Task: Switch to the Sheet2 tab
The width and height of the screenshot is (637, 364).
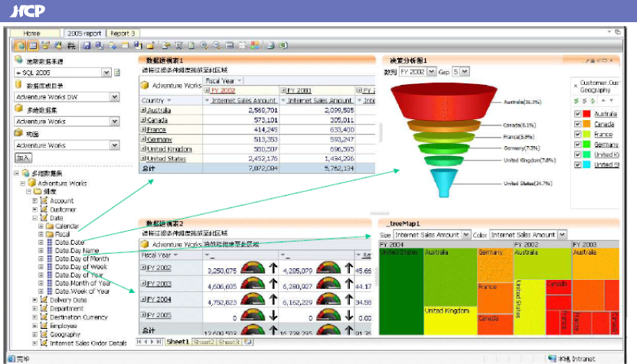Action: [x=204, y=342]
